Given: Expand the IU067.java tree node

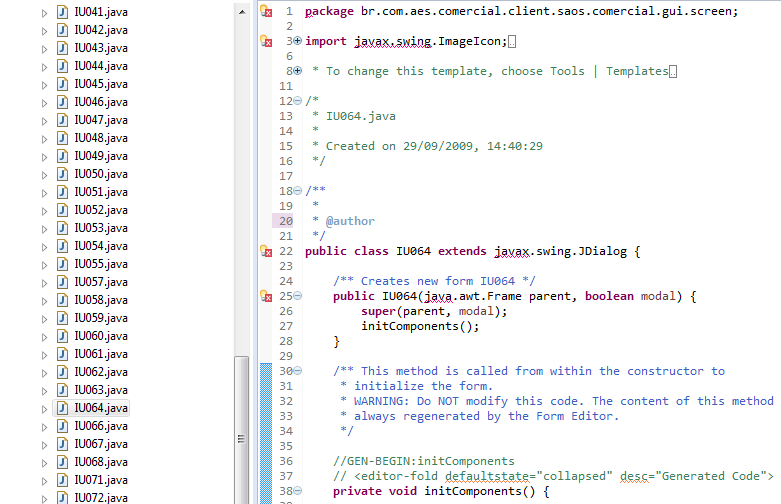Looking at the screenshot, I should 44,445.
